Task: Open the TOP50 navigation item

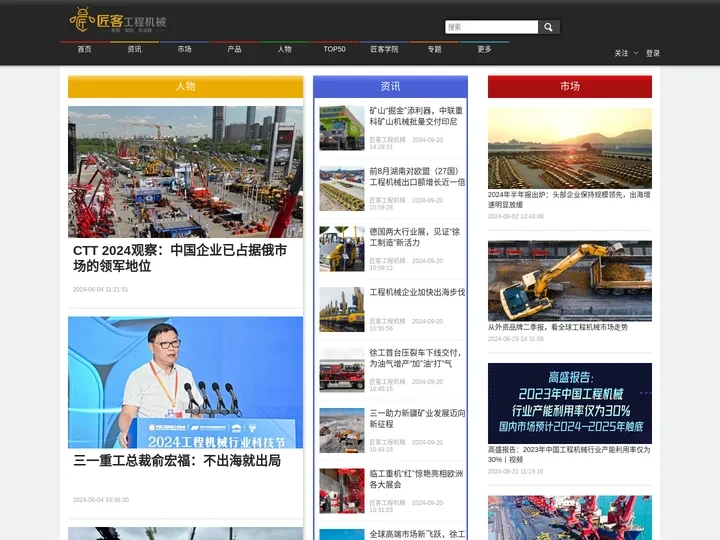Action: pyautogui.click(x=334, y=49)
